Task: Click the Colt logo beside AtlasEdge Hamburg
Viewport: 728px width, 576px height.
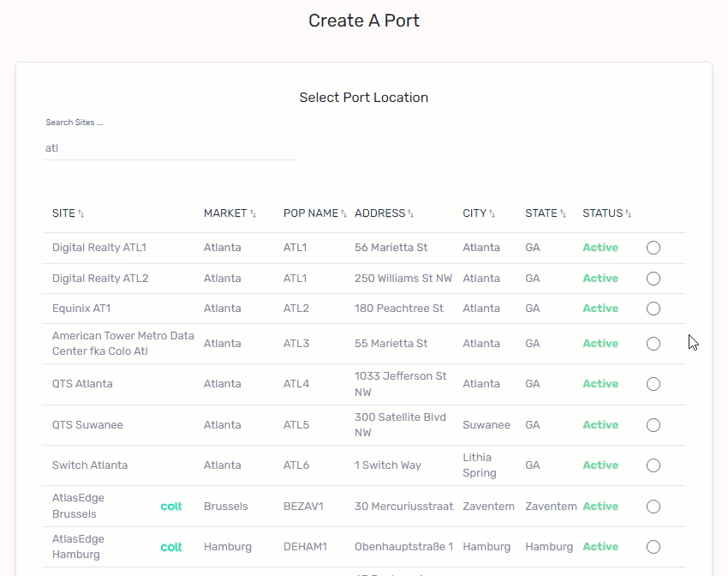Action: click(x=171, y=547)
